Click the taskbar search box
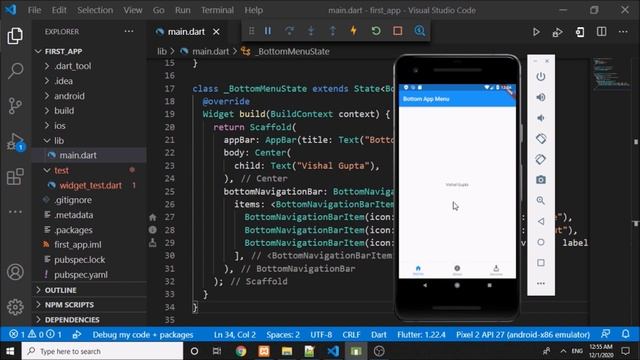Image resolution: width=640 pixels, height=360 pixels. click(x=102, y=351)
